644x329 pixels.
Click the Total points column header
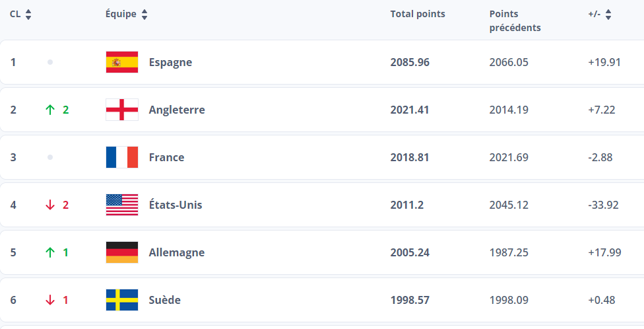click(418, 14)
